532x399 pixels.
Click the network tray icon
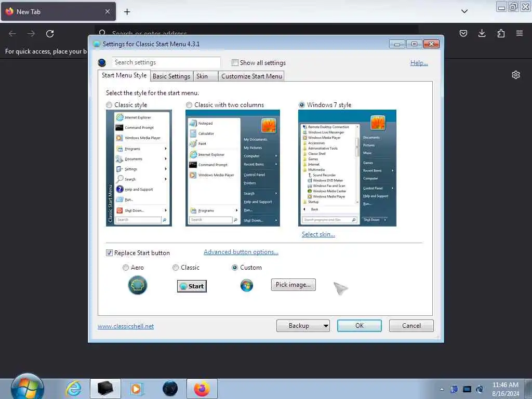[467, 389]
